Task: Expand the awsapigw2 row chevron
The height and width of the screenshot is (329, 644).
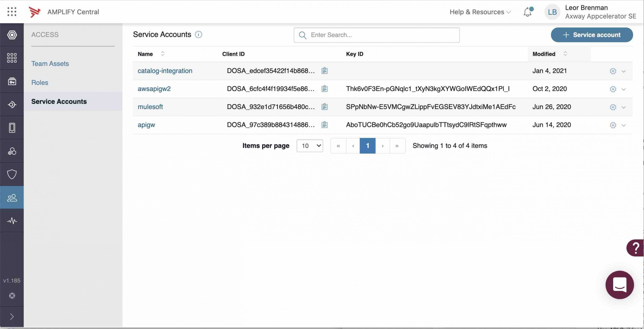Action: tap(624, 89)
